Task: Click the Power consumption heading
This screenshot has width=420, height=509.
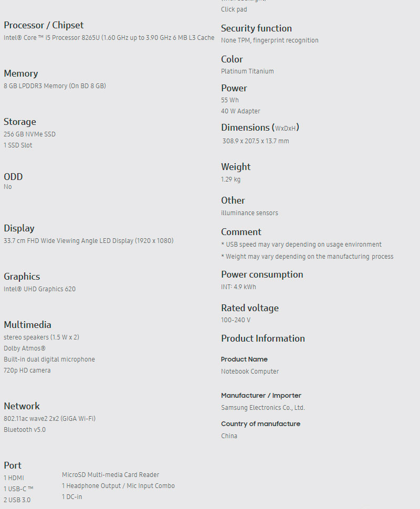Action: [x=262, y=274]
